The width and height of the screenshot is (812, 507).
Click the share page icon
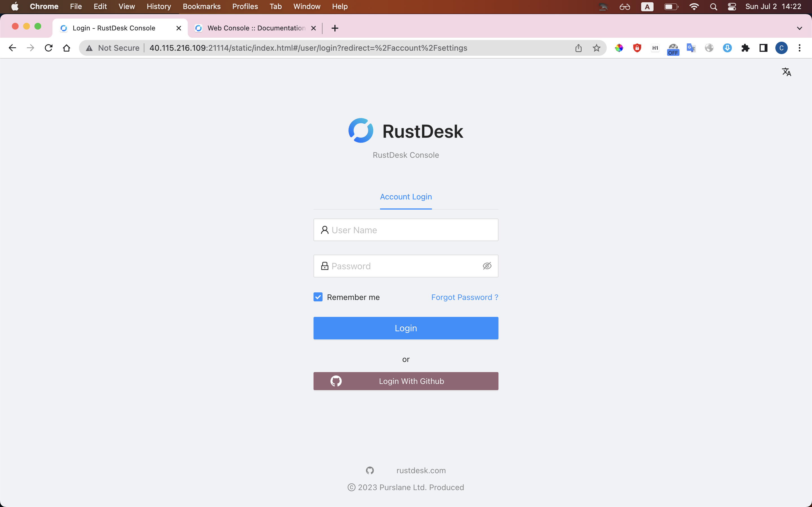coord(578,48)
